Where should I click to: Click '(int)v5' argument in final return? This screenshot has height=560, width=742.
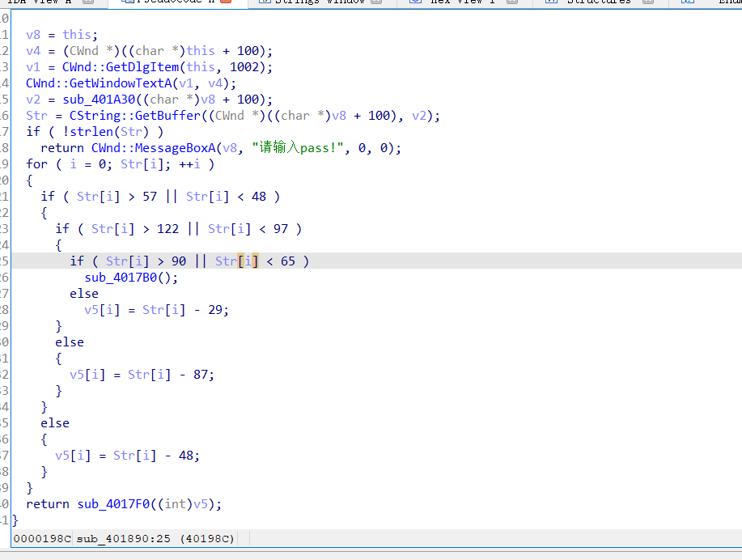tap(186, 503)
